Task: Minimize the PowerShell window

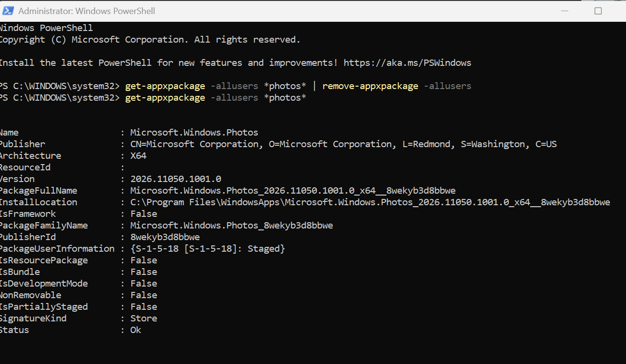Action: 565,11
